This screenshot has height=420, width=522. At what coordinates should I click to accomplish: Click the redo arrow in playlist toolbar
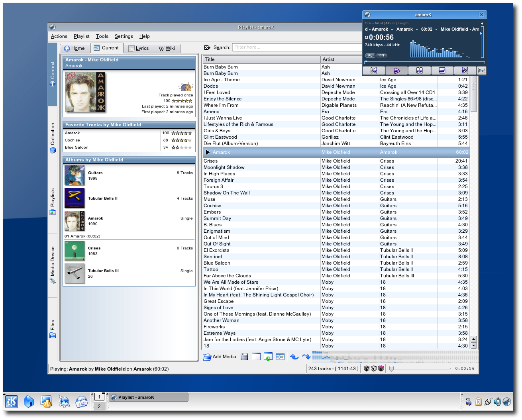(306, 357)
